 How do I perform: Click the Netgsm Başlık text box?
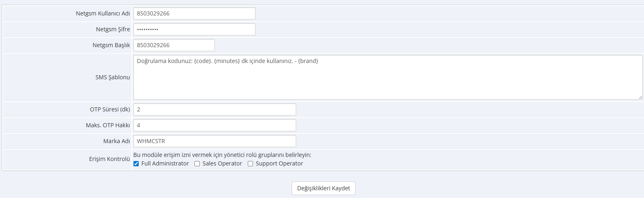click(x=174, y=45)
